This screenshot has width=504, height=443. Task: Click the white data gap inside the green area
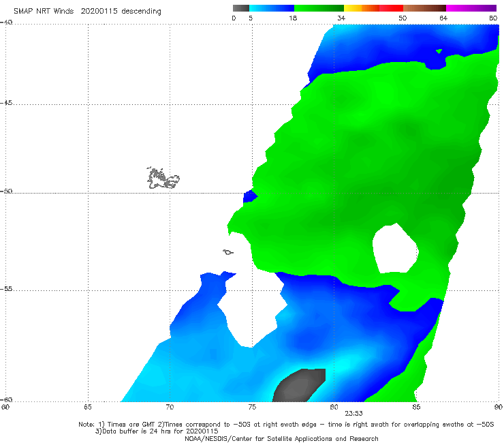coord(395,248)
